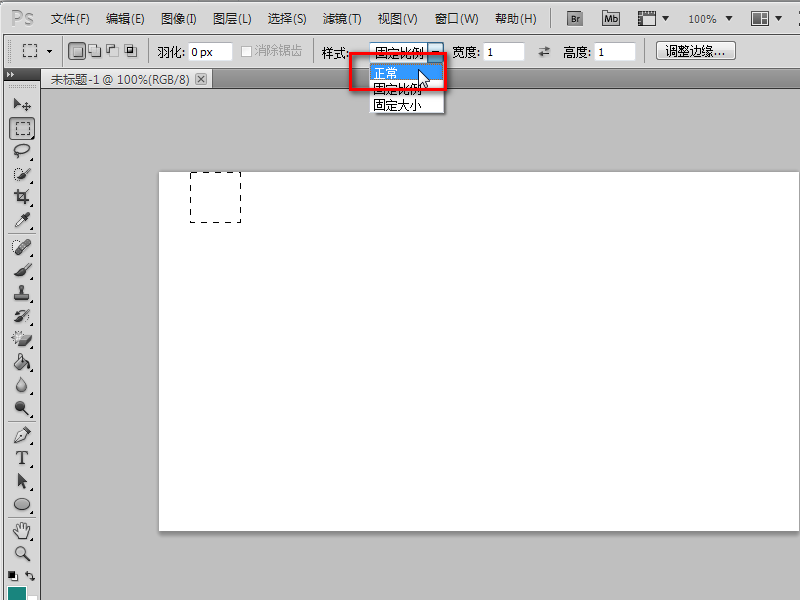Viewport: 800px width, 600px height.
Task: Toggle the 消除锯齿 anti-alias checkbox
Action: [246, 51]
